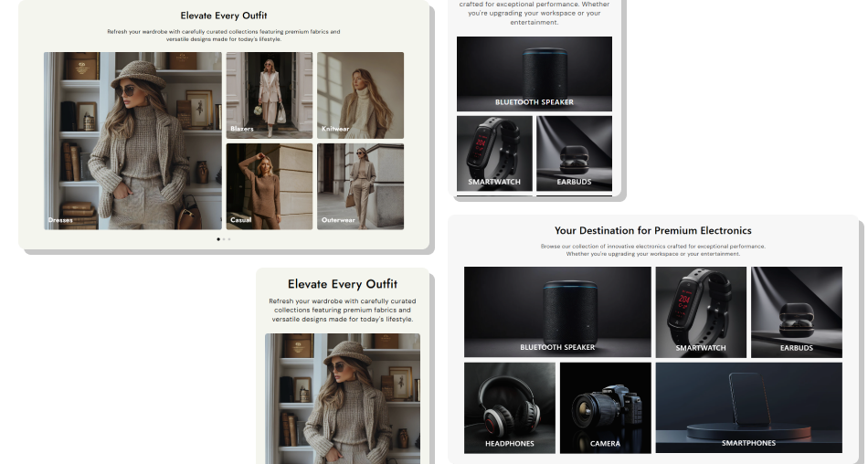
Task: Click the 'Refresh your wardrobe' description in the wide fashion card
Action: point(224,36)
